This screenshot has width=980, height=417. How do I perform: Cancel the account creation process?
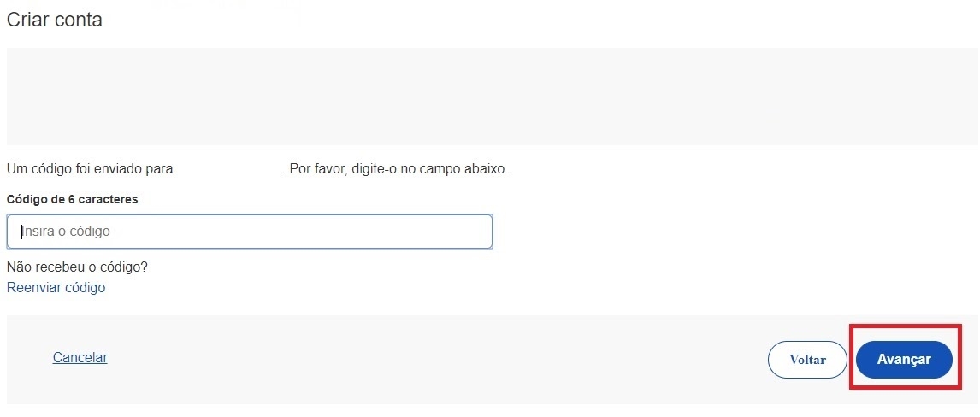coord(80,358)
